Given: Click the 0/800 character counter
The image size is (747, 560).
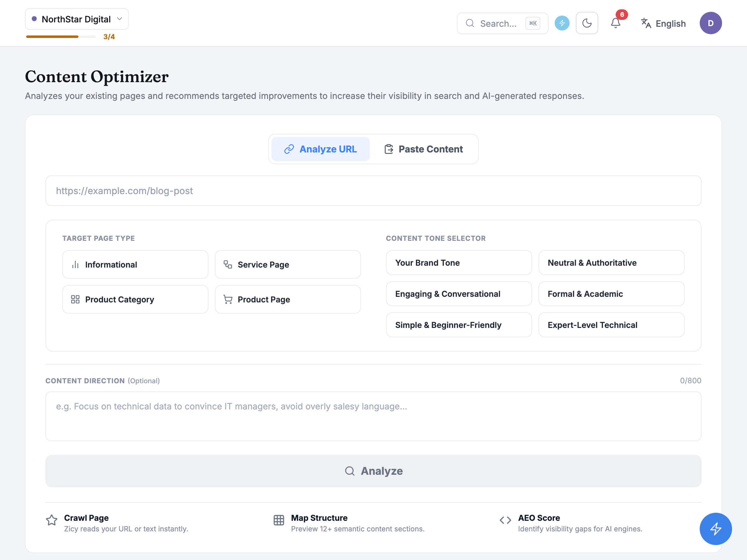Looking at the screenshot, I should [690, 381].
